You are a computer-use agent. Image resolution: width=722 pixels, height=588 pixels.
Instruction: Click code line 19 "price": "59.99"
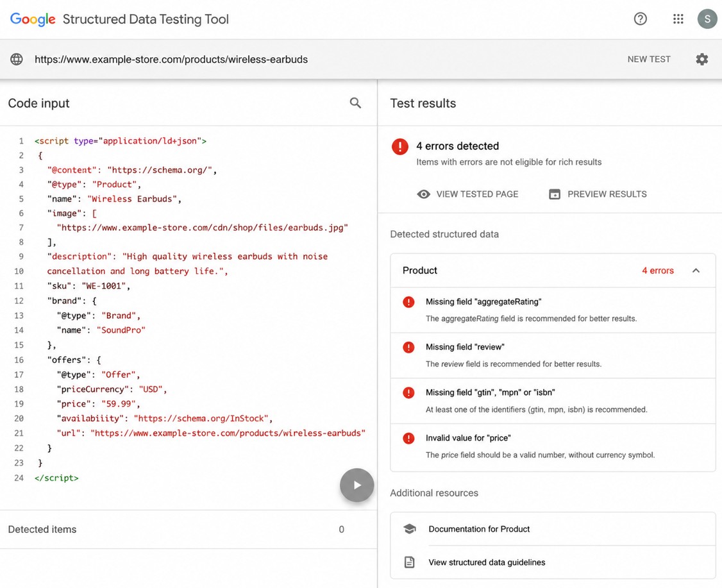coord(99,404)
